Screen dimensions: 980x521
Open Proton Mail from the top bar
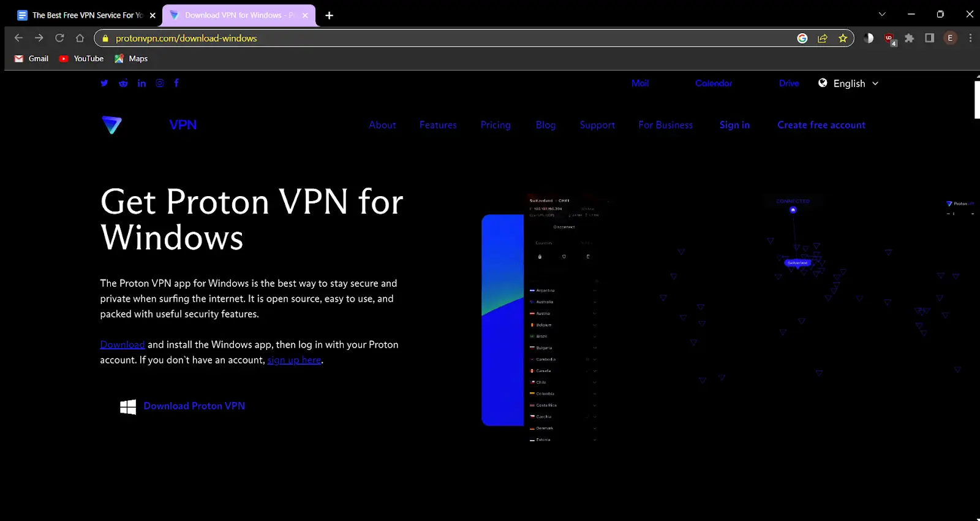pyautogui.click(x=640, y=83)
